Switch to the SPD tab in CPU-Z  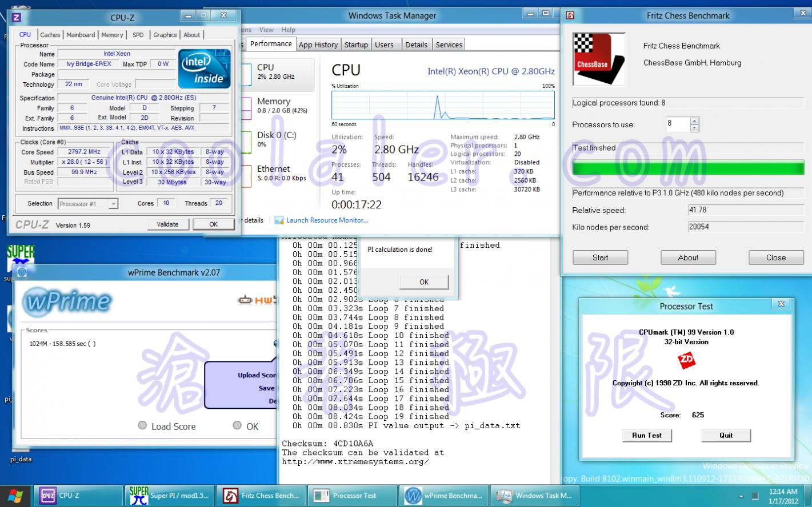coord(138,35)
